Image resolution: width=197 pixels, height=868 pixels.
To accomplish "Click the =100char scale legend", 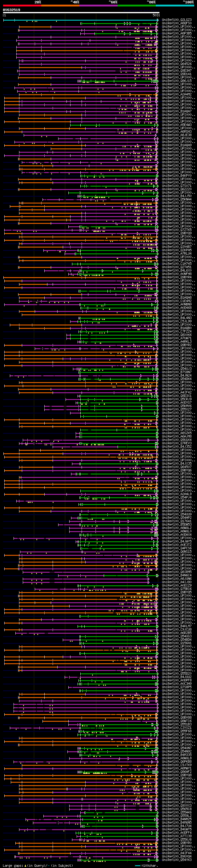I will pyautogui.click(x=146, y=865).
